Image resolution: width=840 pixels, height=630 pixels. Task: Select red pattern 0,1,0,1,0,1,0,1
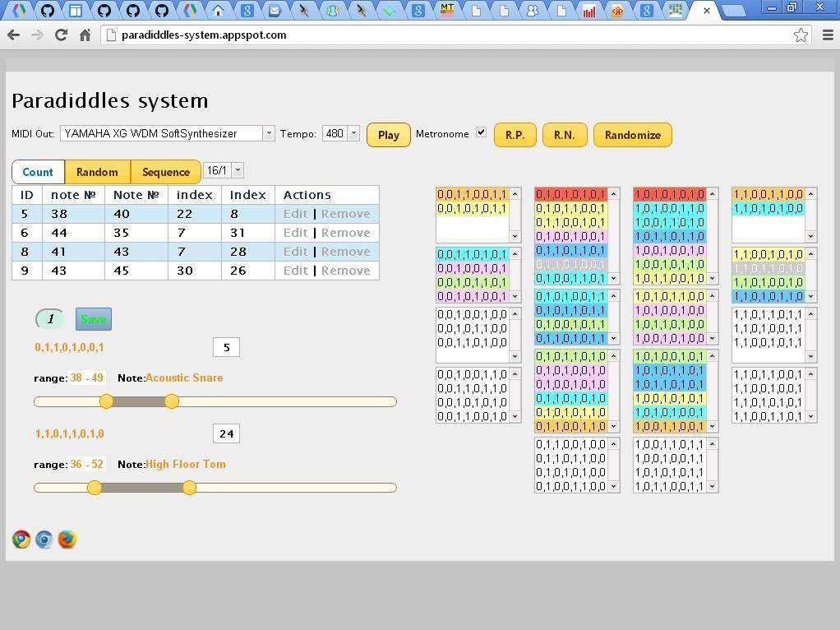[571, 194]
